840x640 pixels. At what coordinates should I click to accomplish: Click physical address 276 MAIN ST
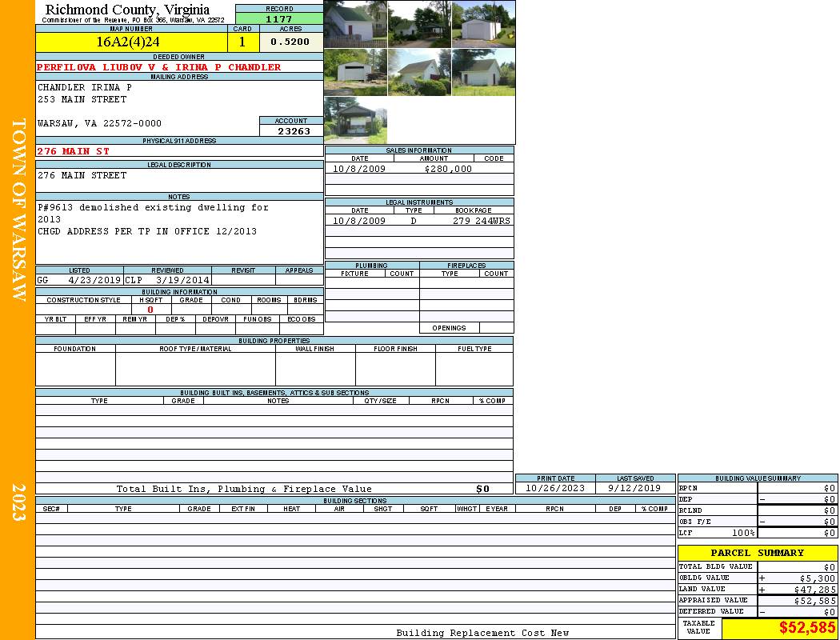pyautogui.click(x=74, y=151)
